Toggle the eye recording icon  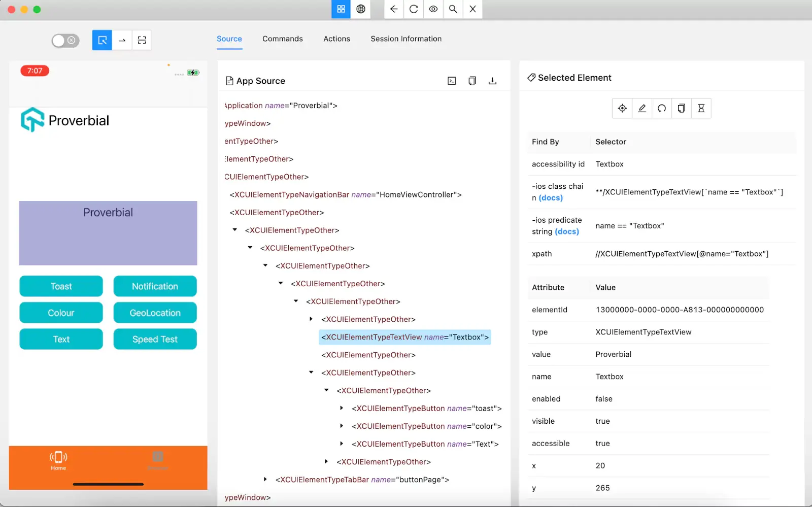point(433,9)
